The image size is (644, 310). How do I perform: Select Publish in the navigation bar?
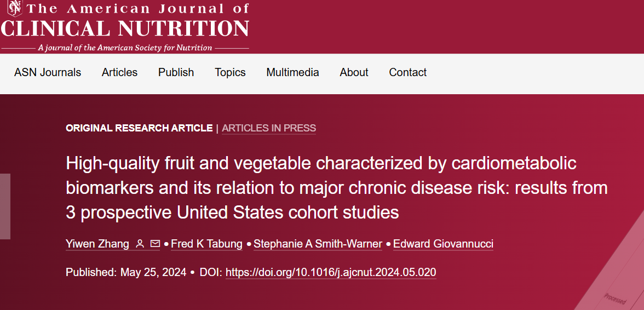pyautogui.click(x=176, y=72)
